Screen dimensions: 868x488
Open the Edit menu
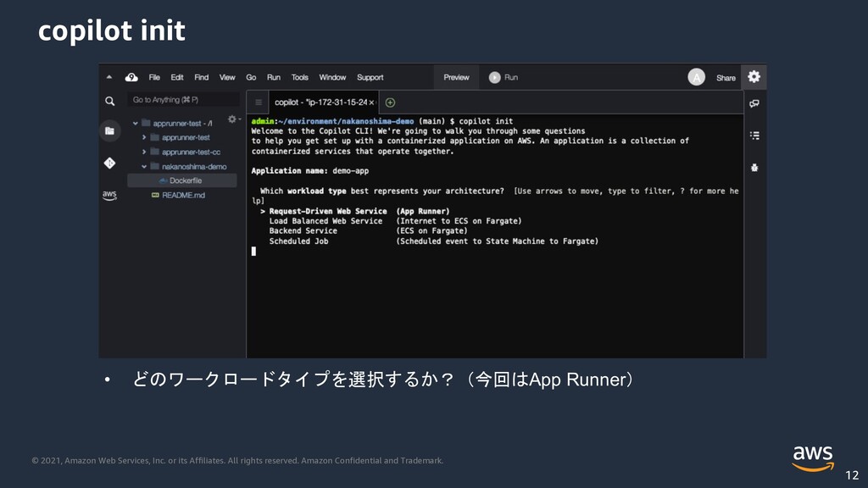point(177,77)
